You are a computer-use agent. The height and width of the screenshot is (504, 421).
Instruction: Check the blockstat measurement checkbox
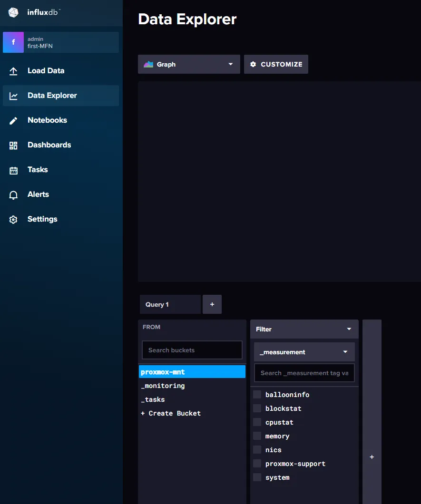pos(257,408)
